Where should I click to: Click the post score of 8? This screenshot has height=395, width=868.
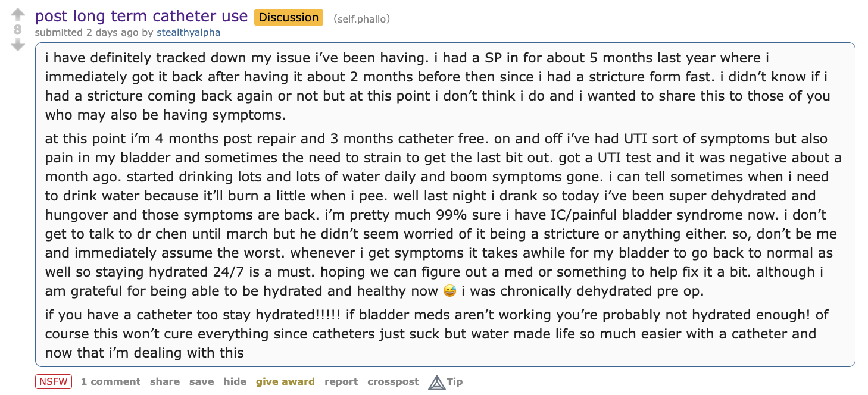[x=18, y=29]
